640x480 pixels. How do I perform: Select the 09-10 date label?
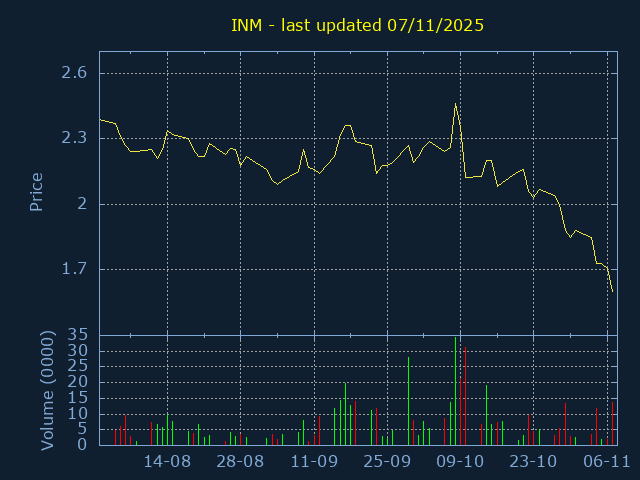point(460,462)
